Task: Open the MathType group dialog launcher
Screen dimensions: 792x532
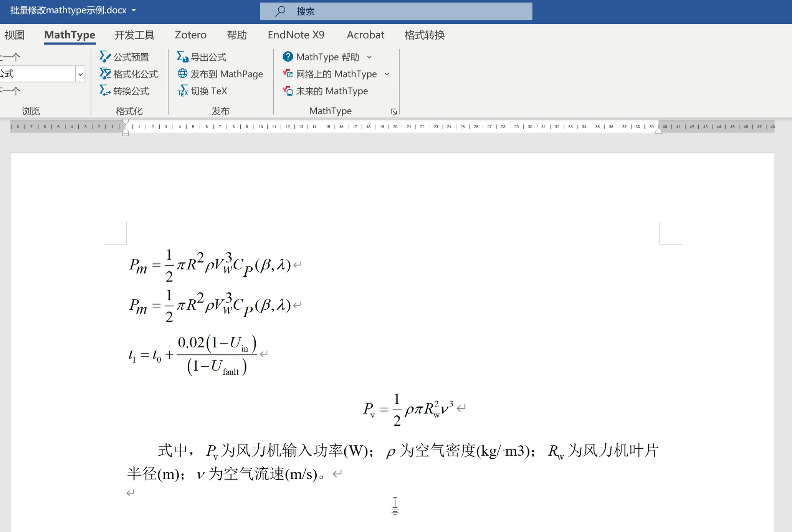Action: pos(394,112)
